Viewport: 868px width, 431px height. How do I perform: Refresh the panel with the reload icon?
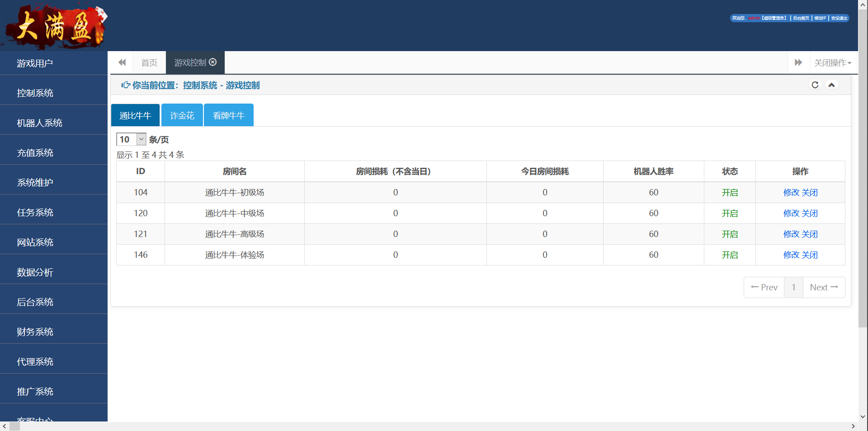[815, 85]
